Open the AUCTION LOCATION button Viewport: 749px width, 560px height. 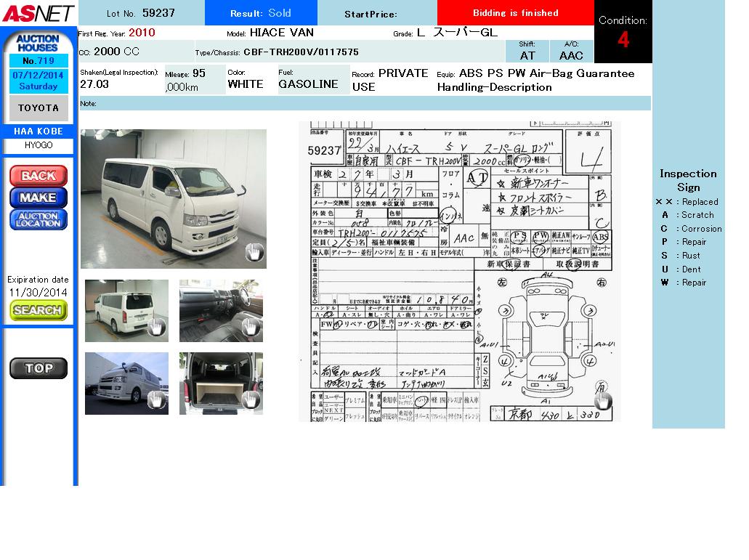tap(39, 219)
